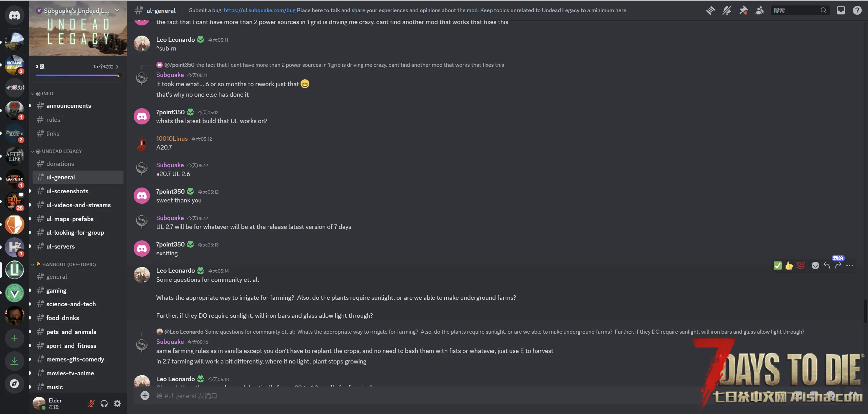This screenshot has width=868, height=414.
Task: Open the inbox icon
Action: [841, 11]
